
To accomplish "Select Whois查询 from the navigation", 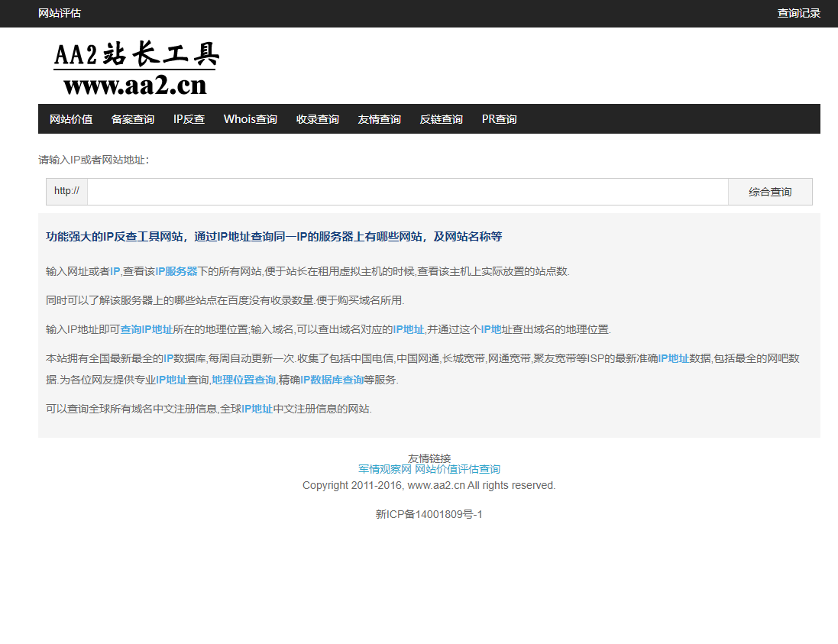I will point(250,118).
